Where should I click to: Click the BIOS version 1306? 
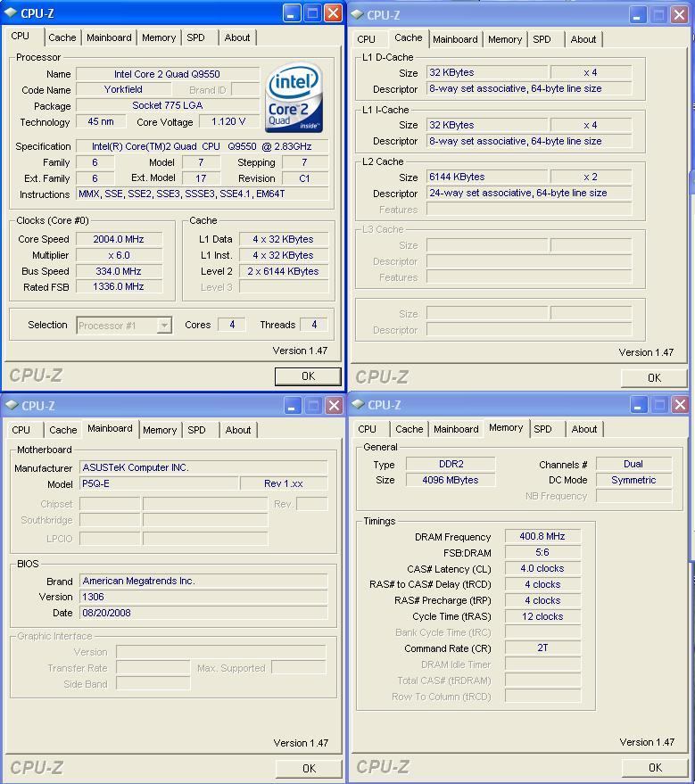(203, 597)
